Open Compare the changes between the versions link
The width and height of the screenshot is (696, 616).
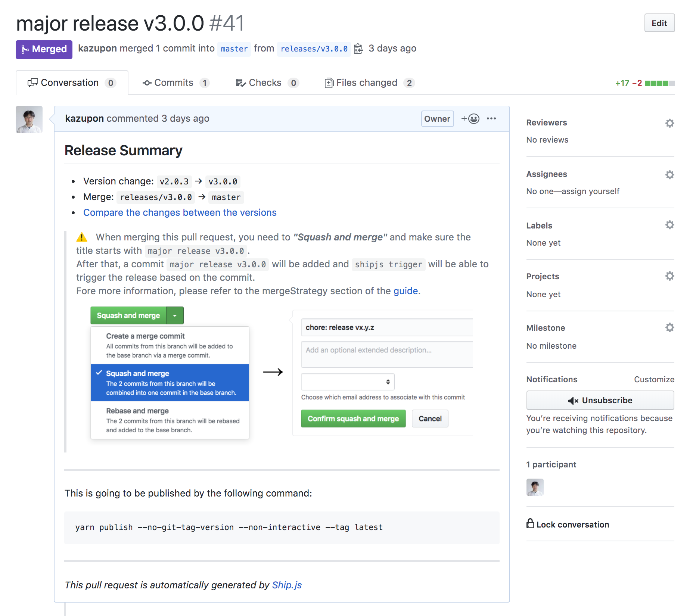click(180, 212)
